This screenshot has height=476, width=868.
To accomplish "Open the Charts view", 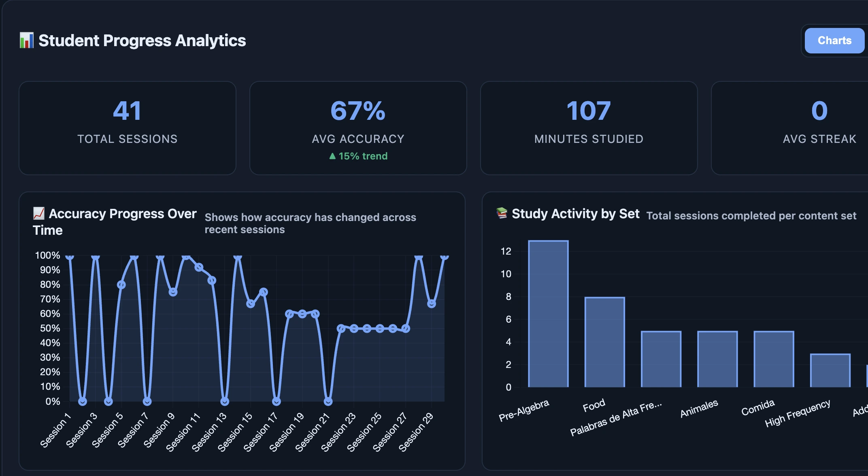I will coord(834,40).
